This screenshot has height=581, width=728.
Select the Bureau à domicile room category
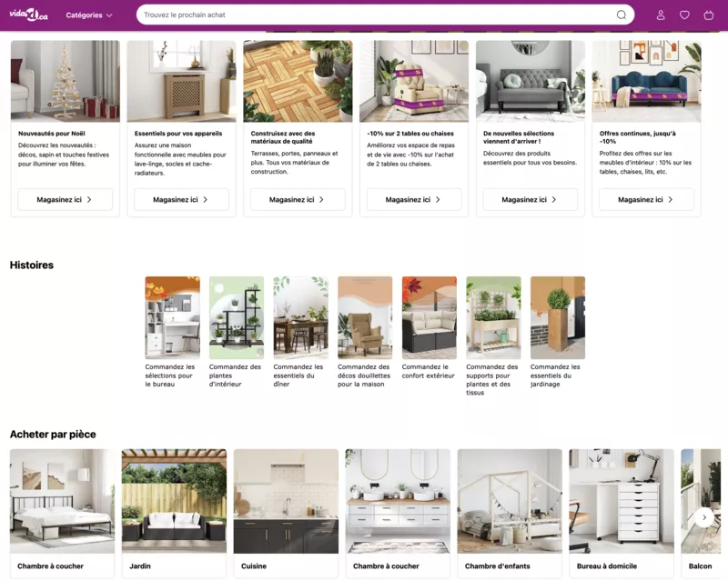622,513
